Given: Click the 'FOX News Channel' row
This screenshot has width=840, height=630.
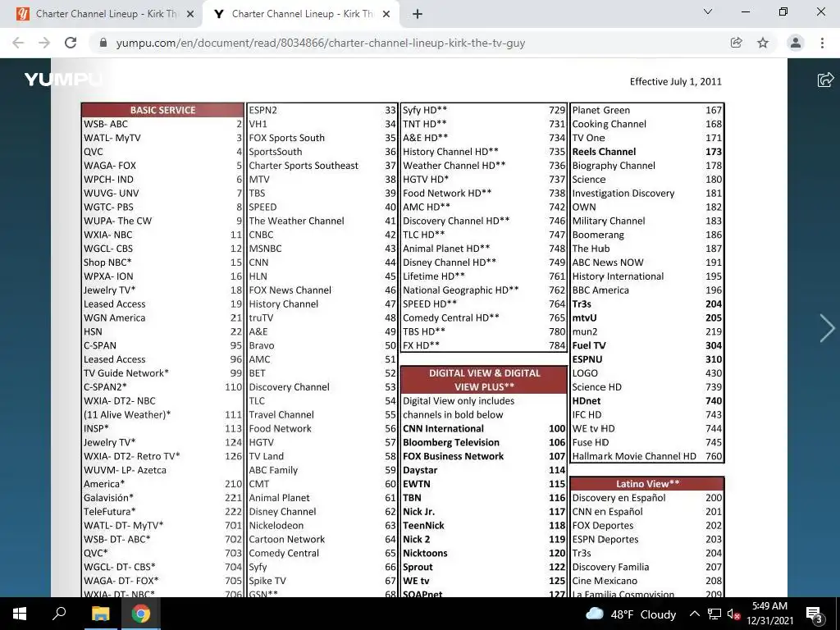Looking at the screenshot, I should (322, 290).
